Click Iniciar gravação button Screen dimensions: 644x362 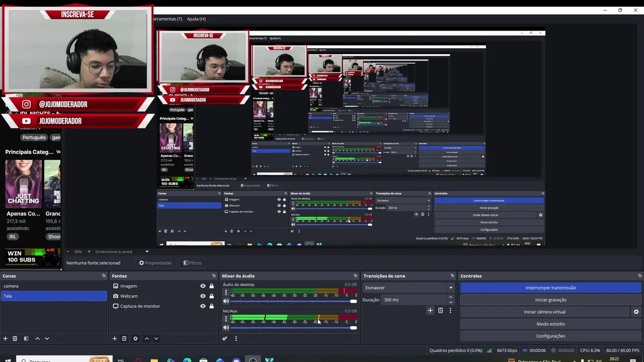click(550, 300)
